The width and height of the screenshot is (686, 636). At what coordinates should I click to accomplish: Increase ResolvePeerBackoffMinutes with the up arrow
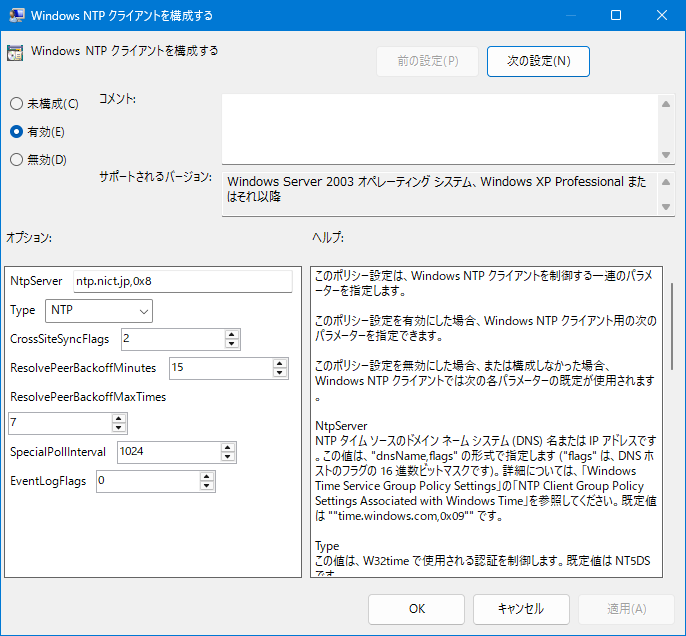pos(280,363)
